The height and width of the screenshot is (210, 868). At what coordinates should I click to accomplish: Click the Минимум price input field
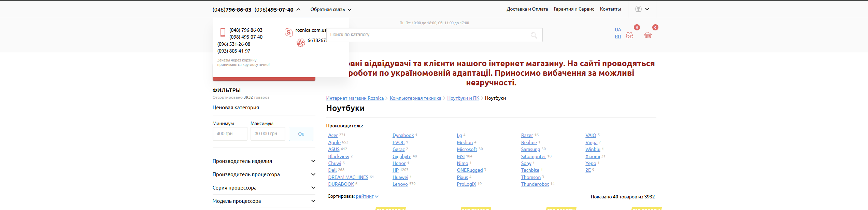230,134
